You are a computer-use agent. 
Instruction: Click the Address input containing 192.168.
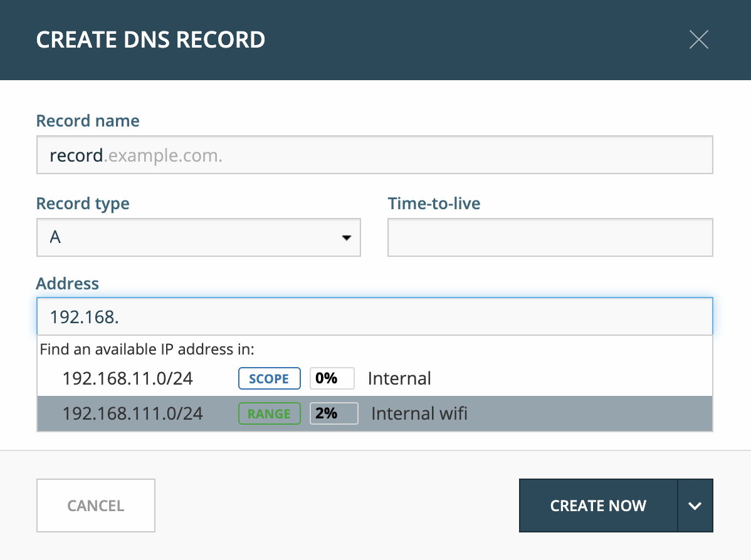pyautogui.click(x=374, y=316)
